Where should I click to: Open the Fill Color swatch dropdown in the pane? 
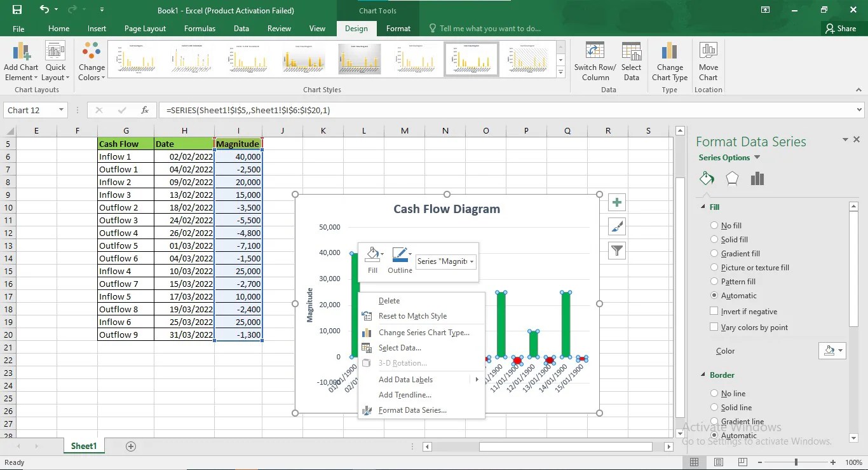click(x=840, y=350)
